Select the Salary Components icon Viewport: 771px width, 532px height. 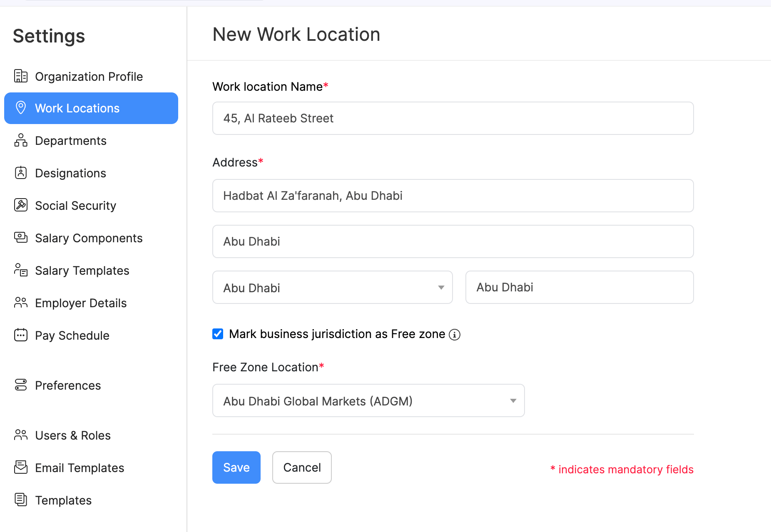[x=21, y=238]
